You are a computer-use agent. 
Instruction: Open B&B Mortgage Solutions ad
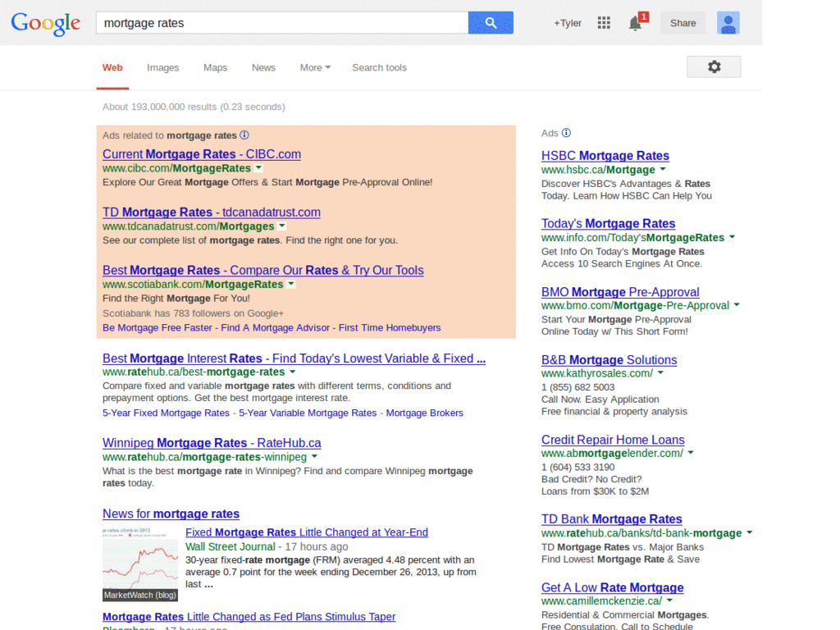(x=609, y=360)
